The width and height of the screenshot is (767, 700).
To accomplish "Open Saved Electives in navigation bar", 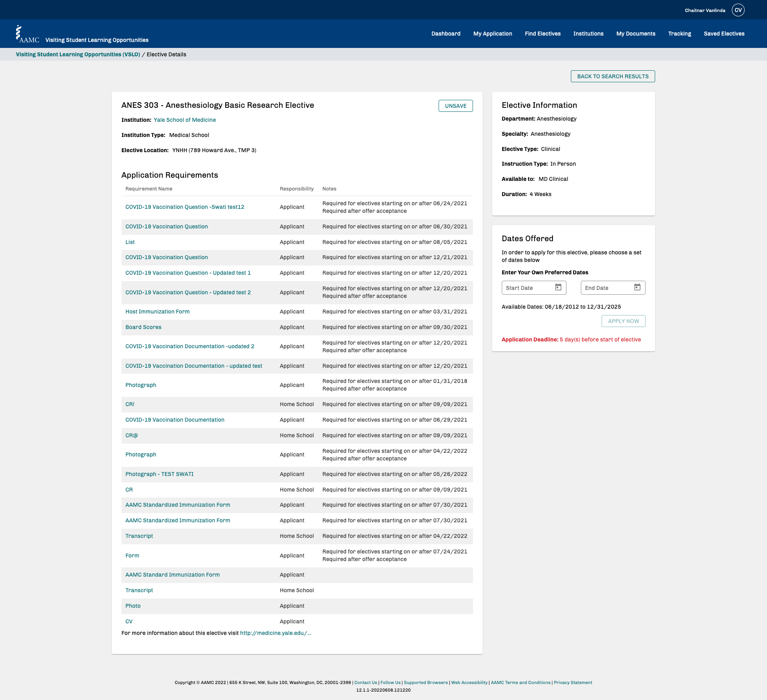I will point(724,34).
